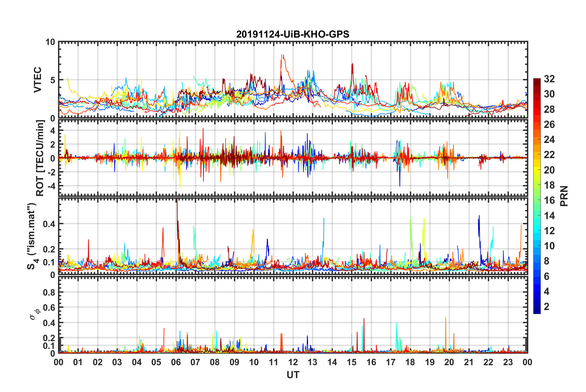Click x-axis tick label 04
This screenshot has height=392, width=586.
pyautogui.click(x=137, y=362)
